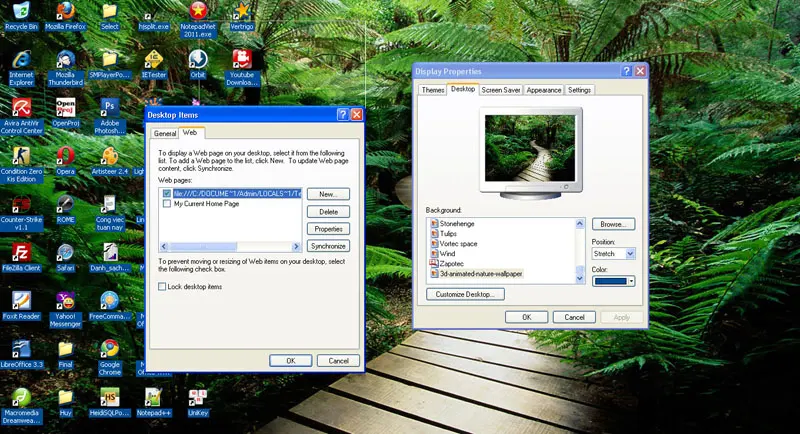The width and height of the screenshot is (800, 434).
Task: Select the Desktop tab in Display Properties
Action: click(463, 89)
